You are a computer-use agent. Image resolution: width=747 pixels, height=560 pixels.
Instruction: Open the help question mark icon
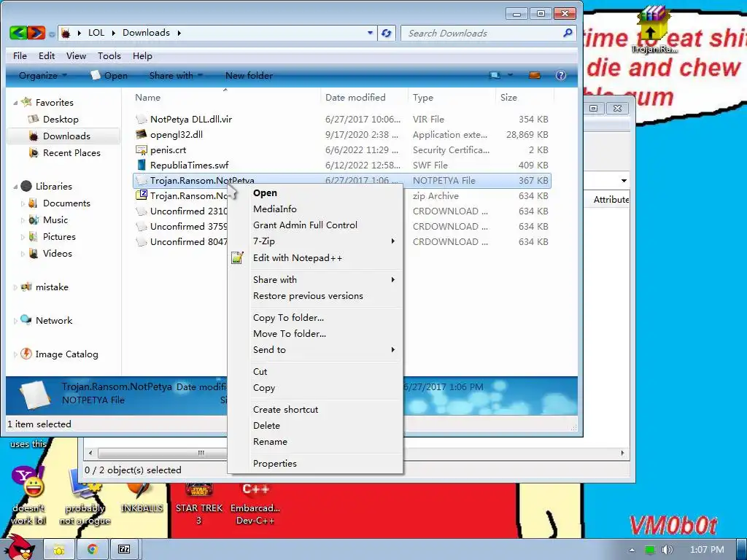(561, 75)
